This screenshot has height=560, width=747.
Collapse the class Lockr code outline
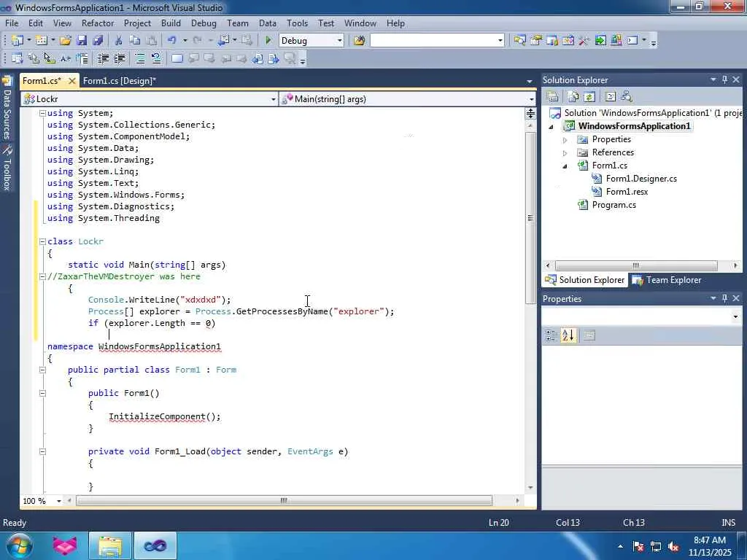[42, 241]
